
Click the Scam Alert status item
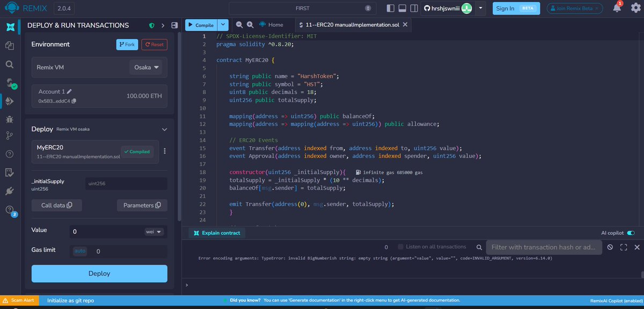click(x=19, y=300)
